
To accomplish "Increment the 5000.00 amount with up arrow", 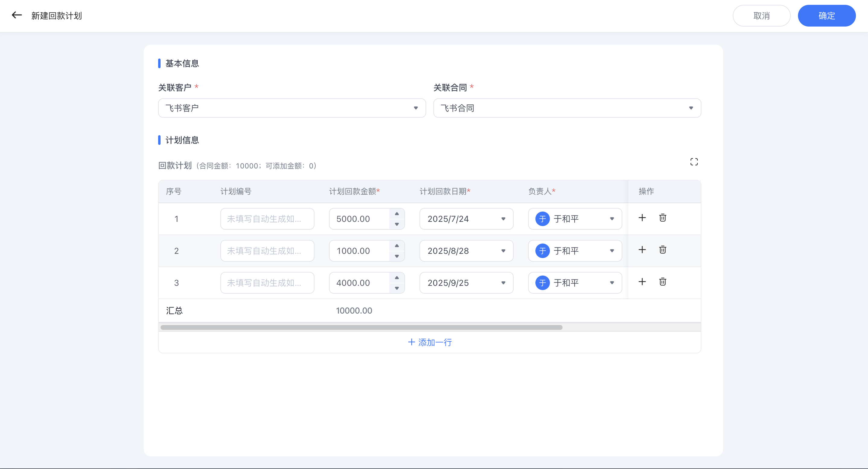I will [x=397, y=213].
